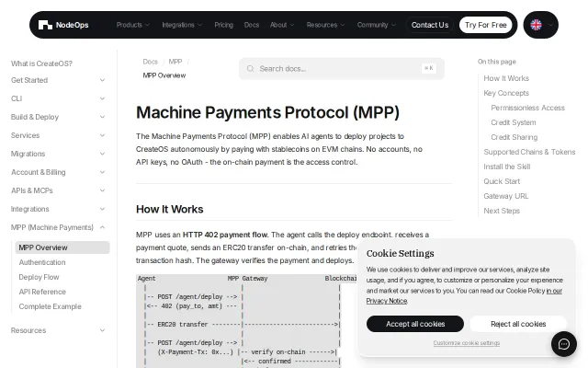Click Machine Payments Protocol (MPP) title
The height and width of the screenshot is (368, 588).
[267, 112]
